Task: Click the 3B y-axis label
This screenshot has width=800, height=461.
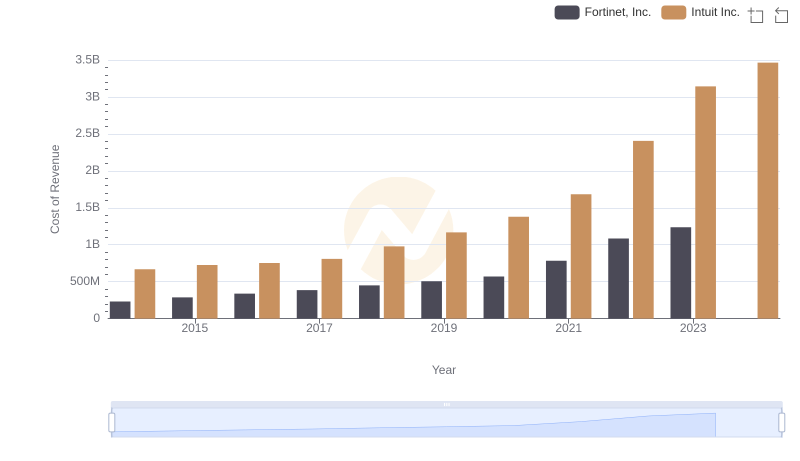Action: click(92, 97)
